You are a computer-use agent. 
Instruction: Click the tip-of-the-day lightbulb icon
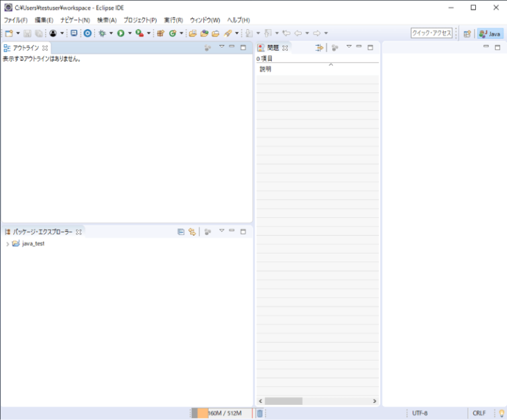501,413
